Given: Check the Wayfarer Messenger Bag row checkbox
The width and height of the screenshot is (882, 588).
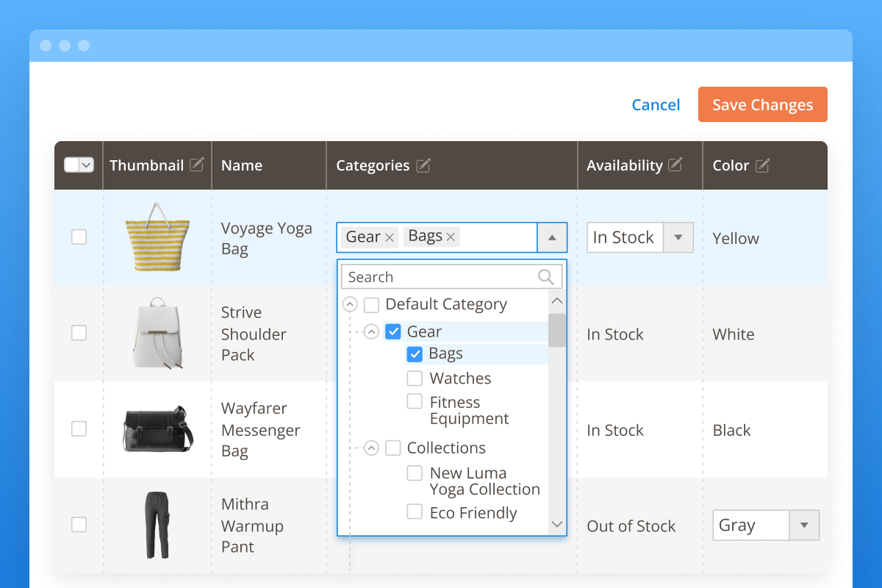Looking at the screenshot, I should (79, 429).
